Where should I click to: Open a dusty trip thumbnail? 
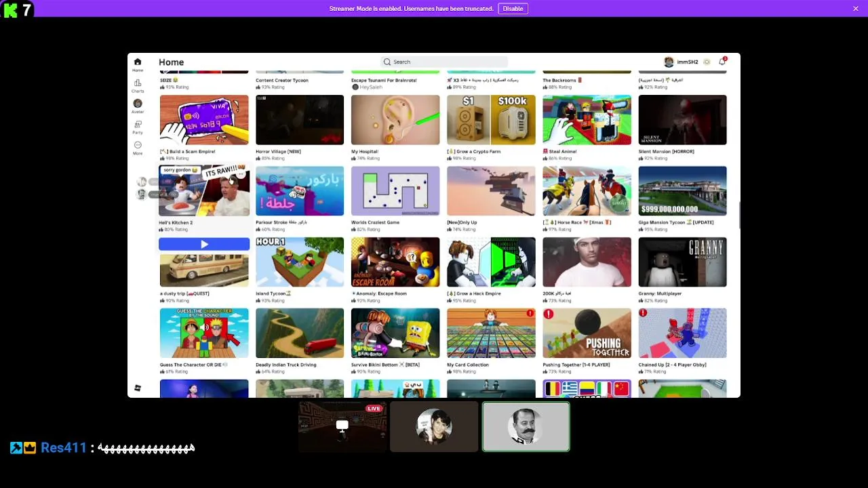pyautogui.click(x=204, y=269)
